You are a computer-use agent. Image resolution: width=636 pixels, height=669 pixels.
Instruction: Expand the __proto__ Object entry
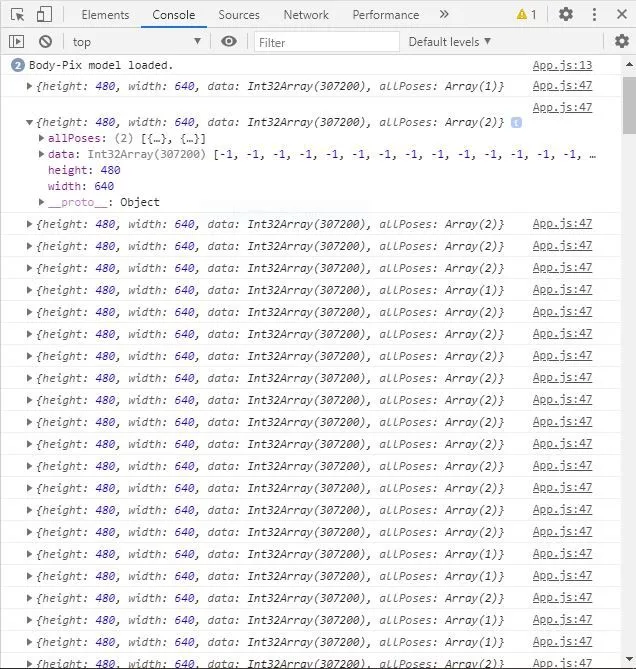coord(41,202)
